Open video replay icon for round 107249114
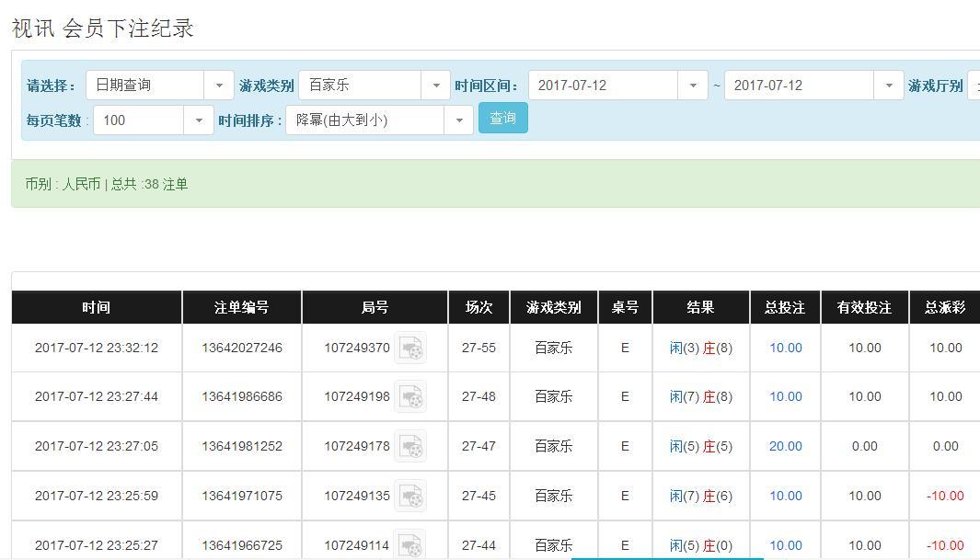The image size is (980, 560). click(410, 544)
